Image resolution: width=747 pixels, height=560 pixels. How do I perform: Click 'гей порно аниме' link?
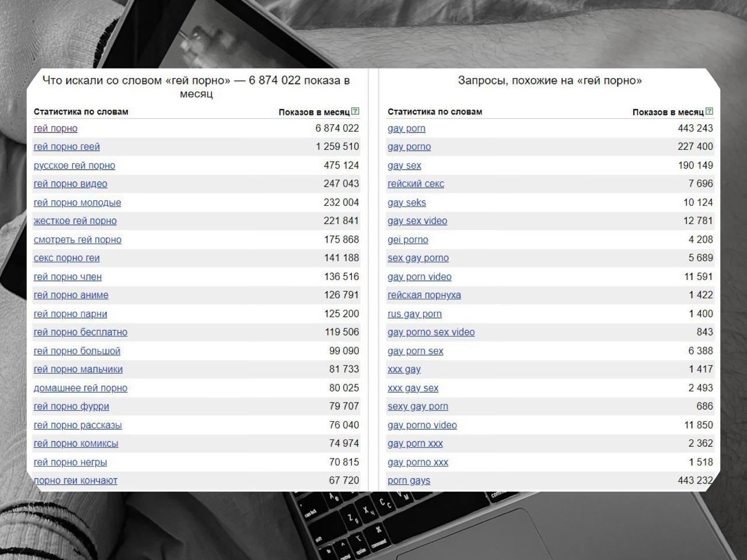point(71,295)
